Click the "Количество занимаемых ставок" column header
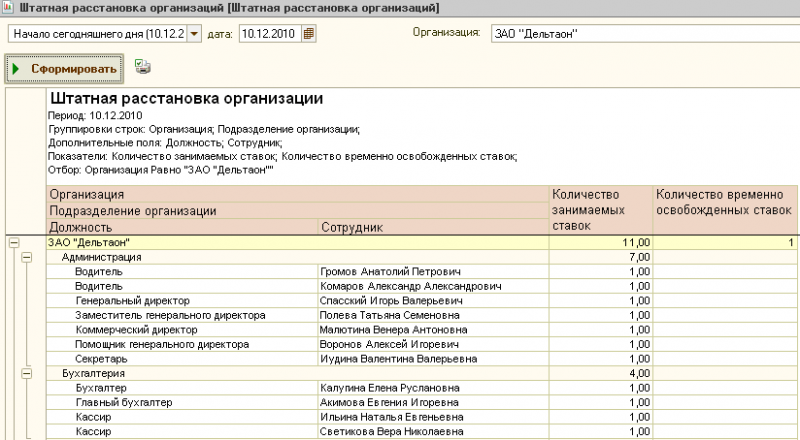This screenshot has height=440, width=800. [601, 210]
